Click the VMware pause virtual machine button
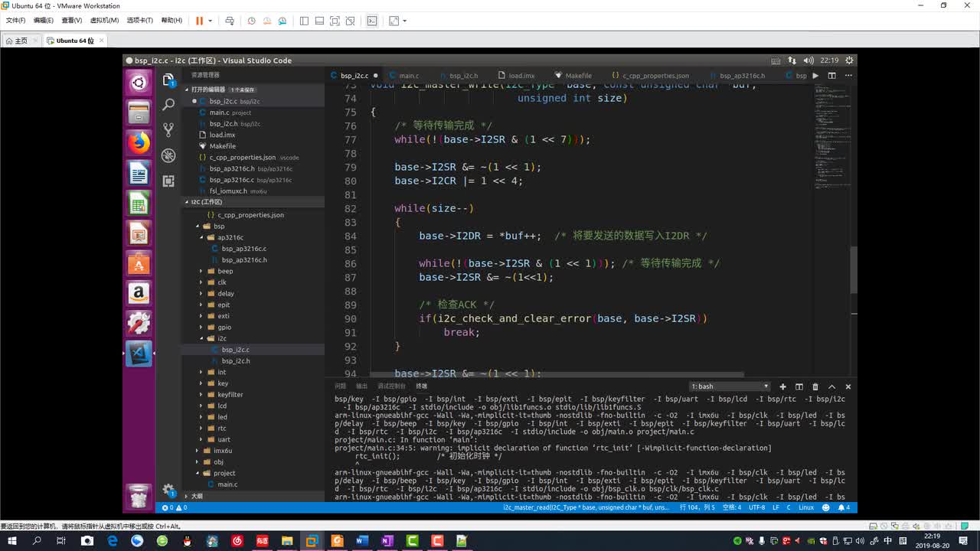 coord(199,21)
